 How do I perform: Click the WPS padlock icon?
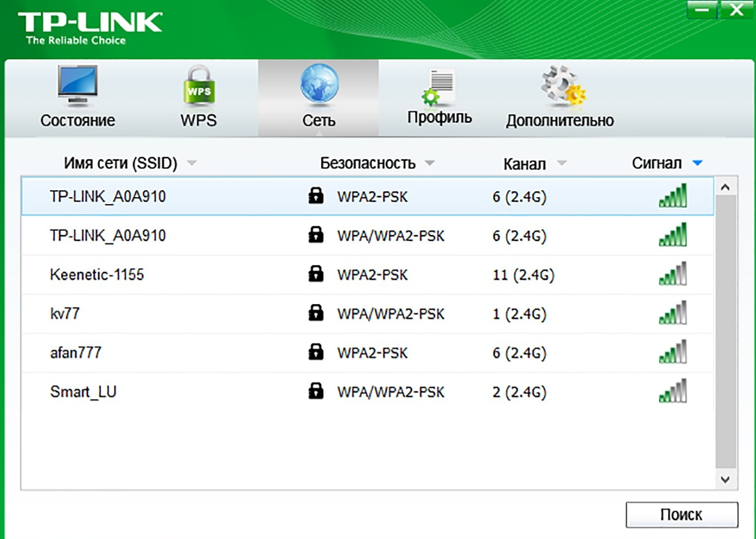point(198,86)
